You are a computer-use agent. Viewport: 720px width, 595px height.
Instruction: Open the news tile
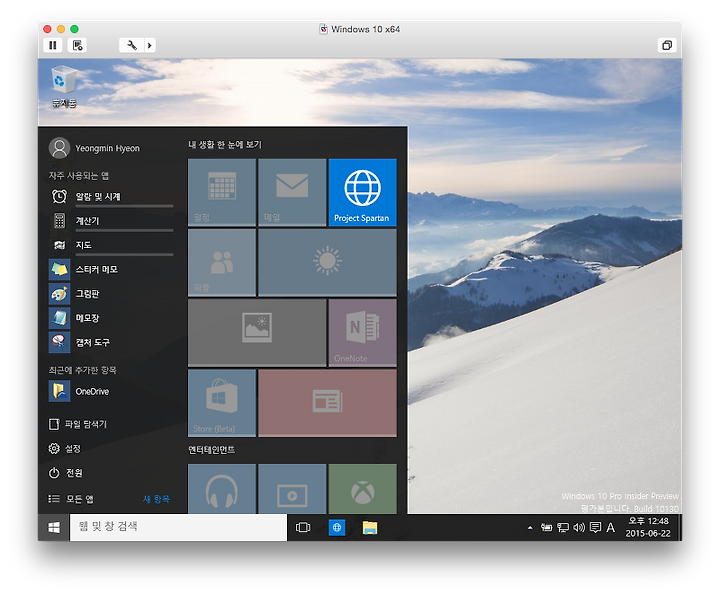(x=327, y=403)
